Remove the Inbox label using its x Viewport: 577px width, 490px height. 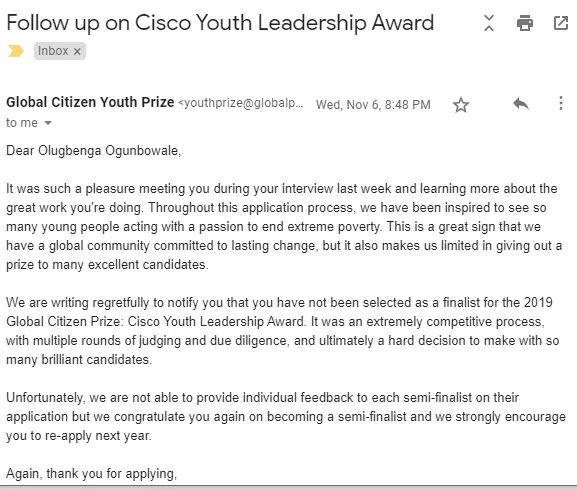77,52
